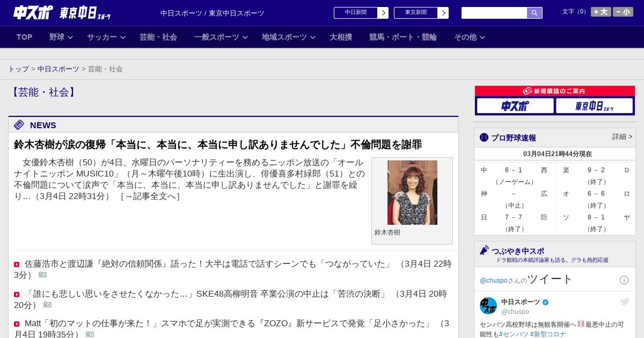The height and width of the screenshot is (338, 644).
Task: Expand the 一般スポーツ dropdown chevron
Action: click(245, 37)
